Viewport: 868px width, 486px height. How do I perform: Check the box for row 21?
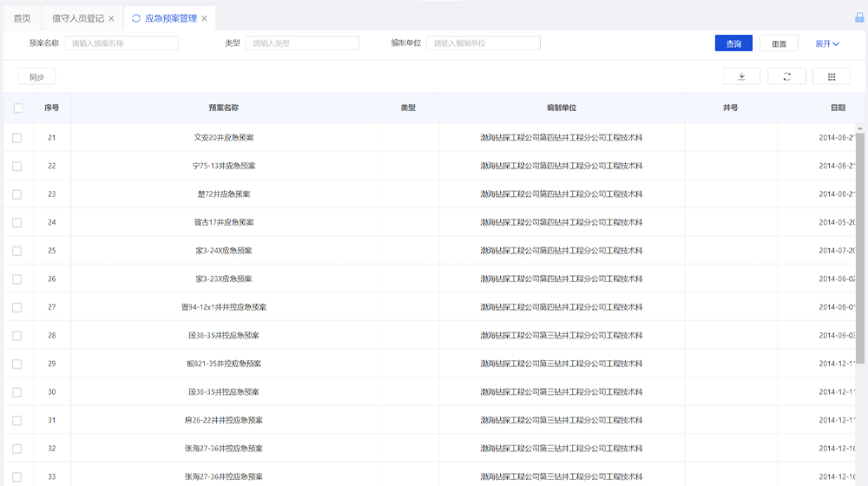click(17, 137)
